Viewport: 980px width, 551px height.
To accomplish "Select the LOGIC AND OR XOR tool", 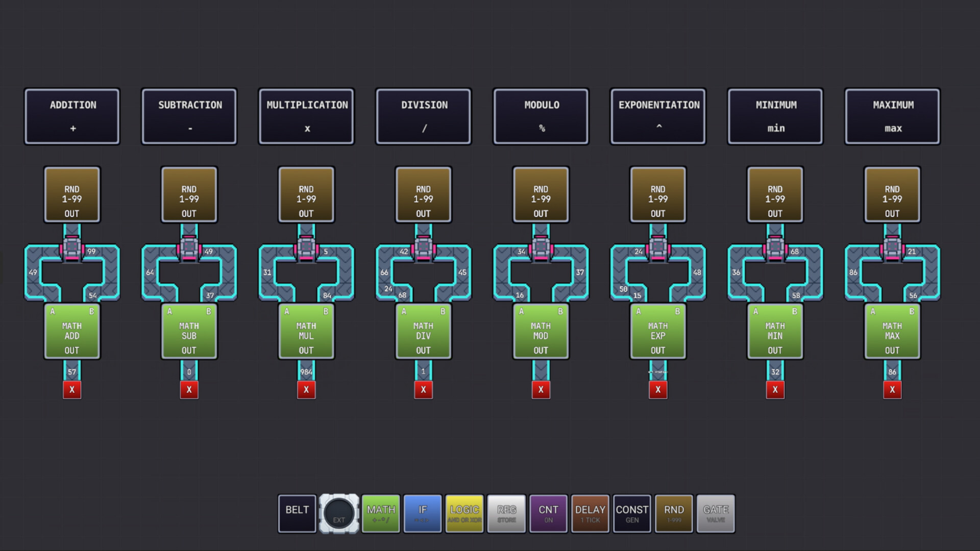I will click(464, 513).
